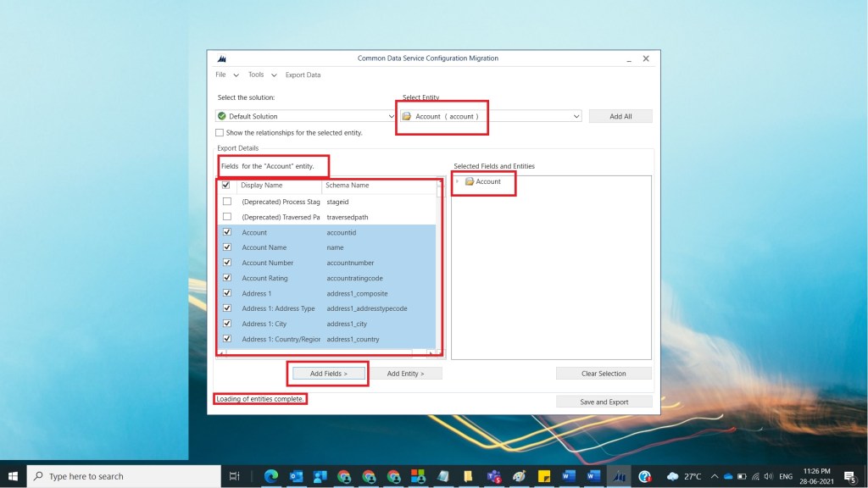Toggle the select-all checkbox in header row
Image resolution: width=868 pixels, height=488 pixels.
tap(225, 185)
